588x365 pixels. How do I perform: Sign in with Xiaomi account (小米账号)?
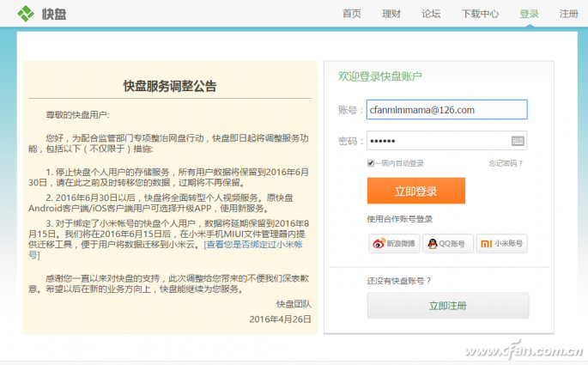pyautogui.click(x=501, y=244)
